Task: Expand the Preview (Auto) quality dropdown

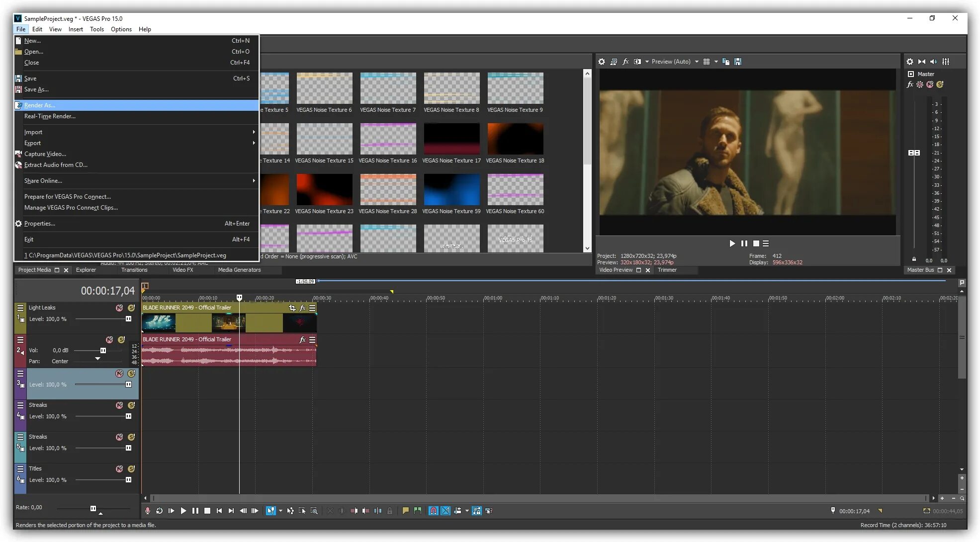Action: (x=697, y=62)
